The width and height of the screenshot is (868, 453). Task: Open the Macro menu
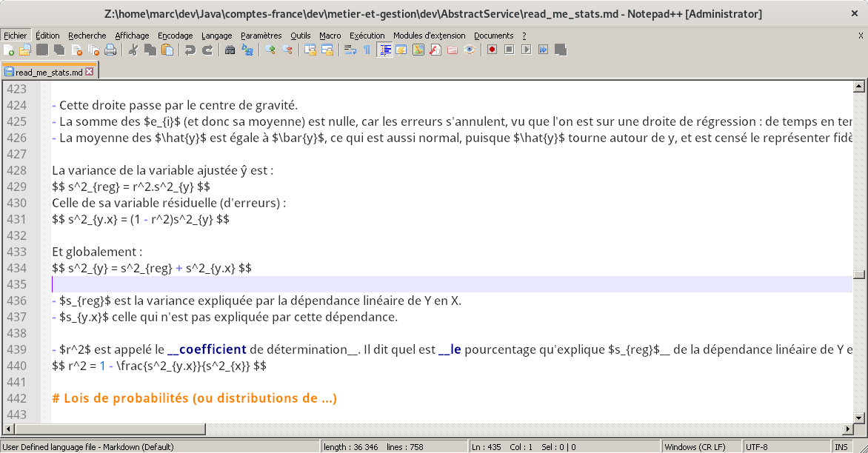point(330,36)
